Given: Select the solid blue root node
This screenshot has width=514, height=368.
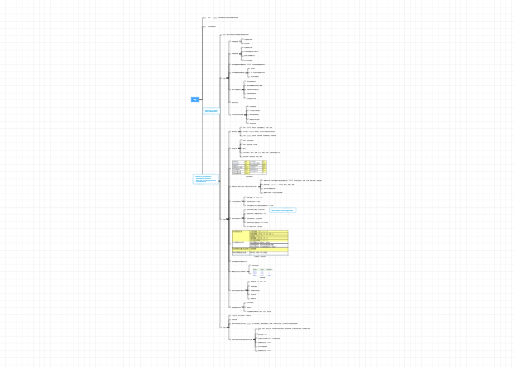Looking at the screenshot, I should [x=195, y=99].
